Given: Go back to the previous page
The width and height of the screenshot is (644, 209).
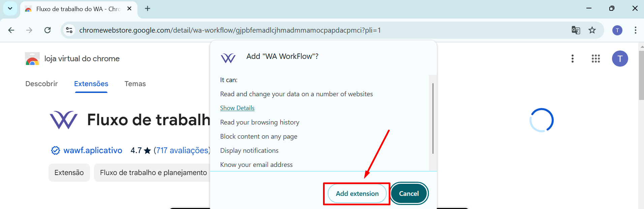Looking at the screenshot, I should coord(11,30).
